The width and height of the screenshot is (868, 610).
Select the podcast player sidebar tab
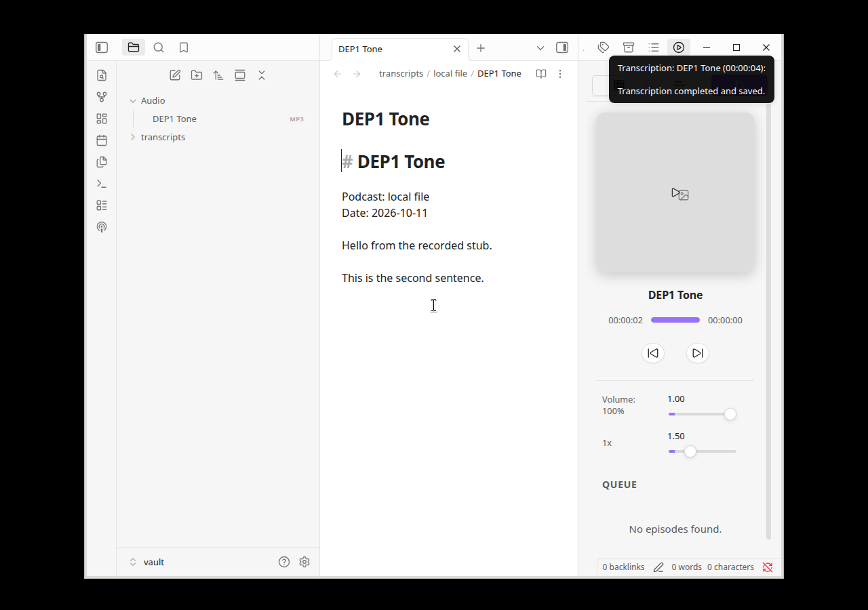click(679, 47)
